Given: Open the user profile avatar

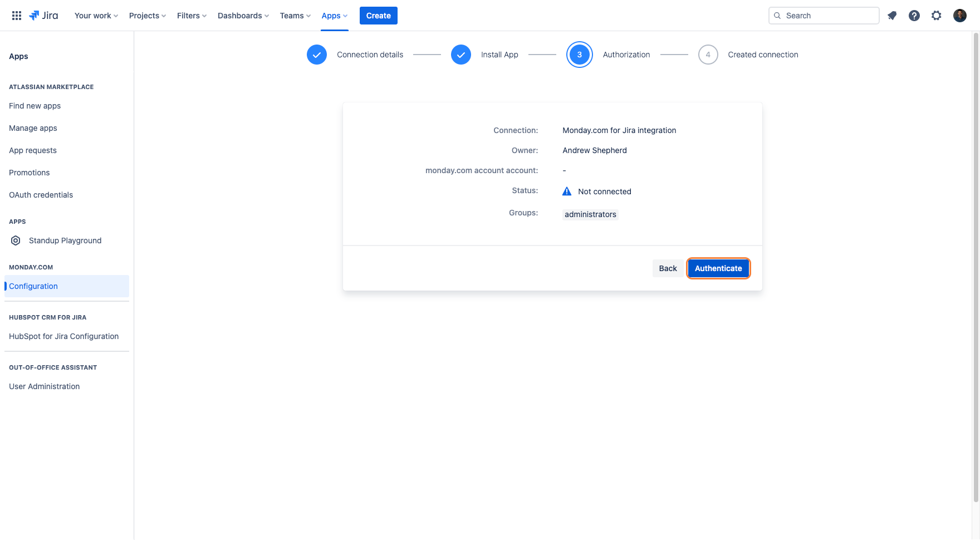Looking at the screenshot, I should point(960,16).
